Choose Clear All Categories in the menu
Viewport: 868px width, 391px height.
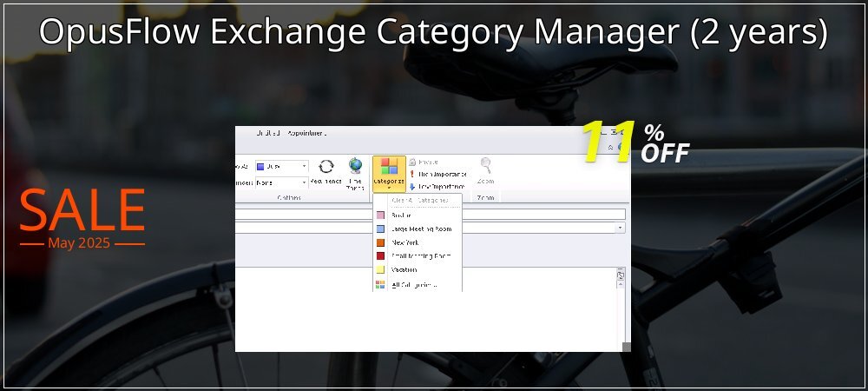tap(418, 201)
